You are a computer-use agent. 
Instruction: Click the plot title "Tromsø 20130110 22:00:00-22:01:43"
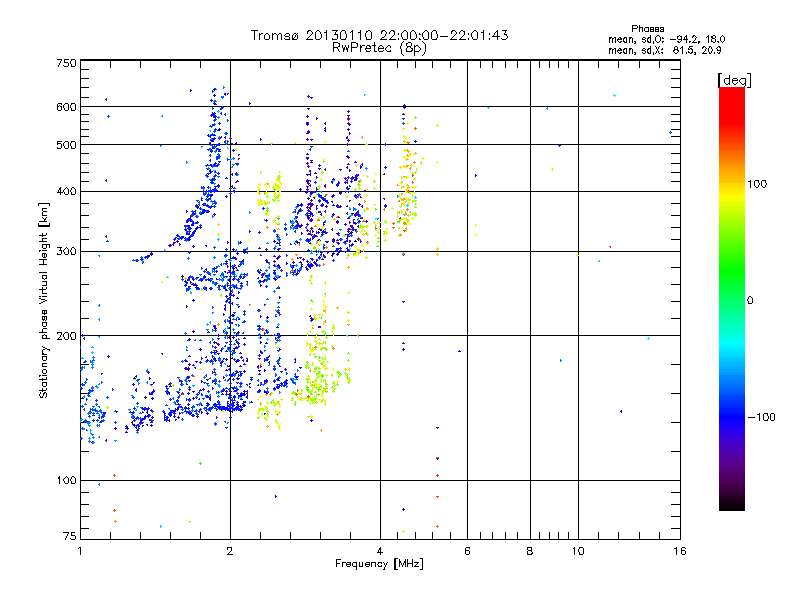(379, 35)
